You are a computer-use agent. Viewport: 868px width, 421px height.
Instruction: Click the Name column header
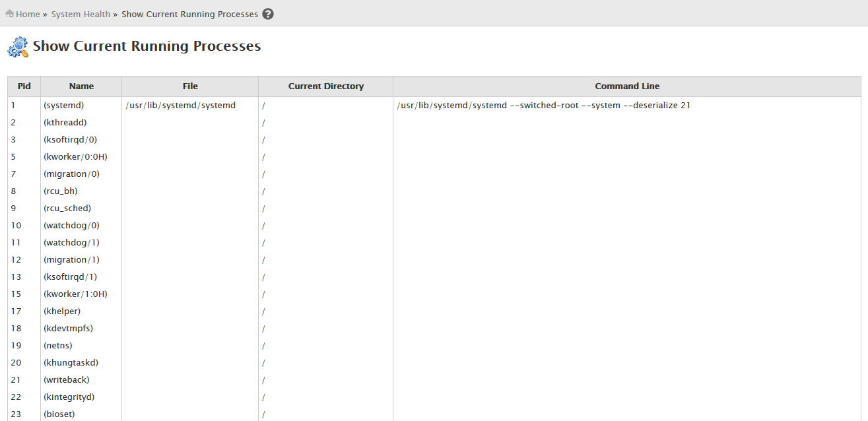coord(81,86)
